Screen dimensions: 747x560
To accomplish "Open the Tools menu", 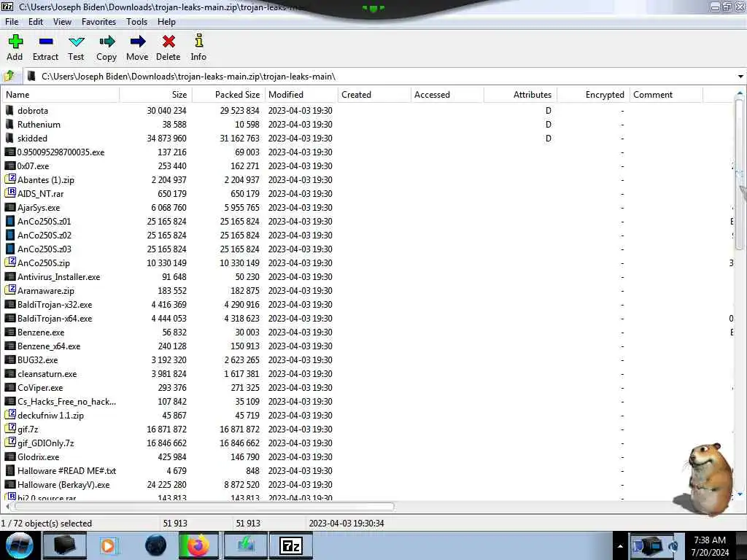I will click(136, 22).
